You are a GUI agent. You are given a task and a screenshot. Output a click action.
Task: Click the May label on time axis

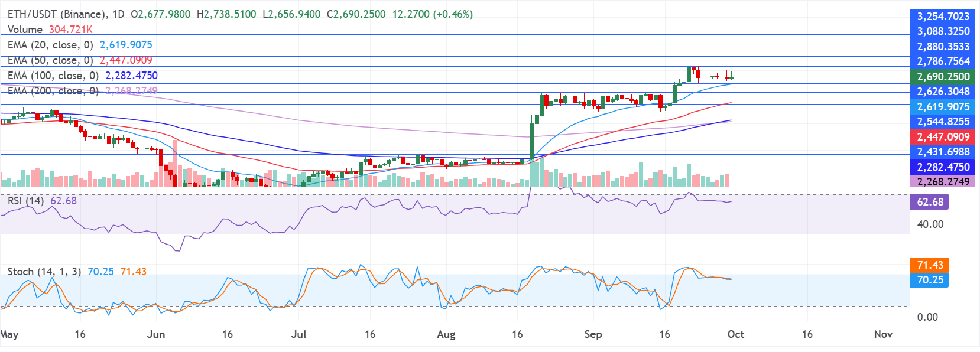point(9,334)
